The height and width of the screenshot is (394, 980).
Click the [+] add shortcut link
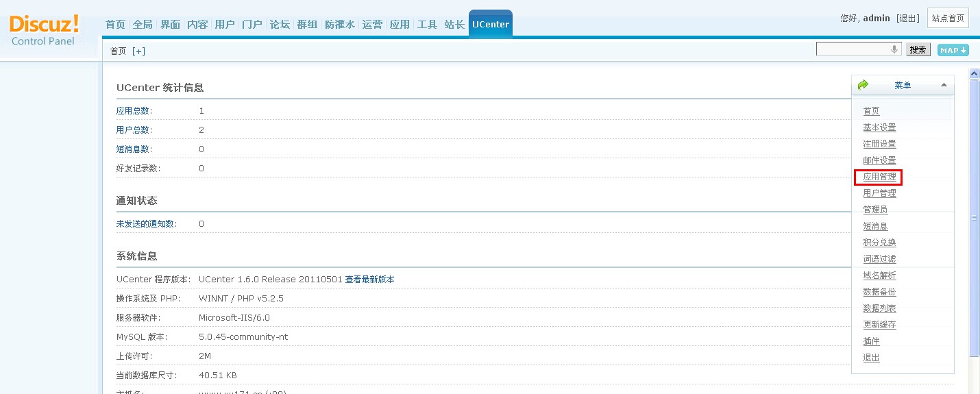click(x=138, y=51)
